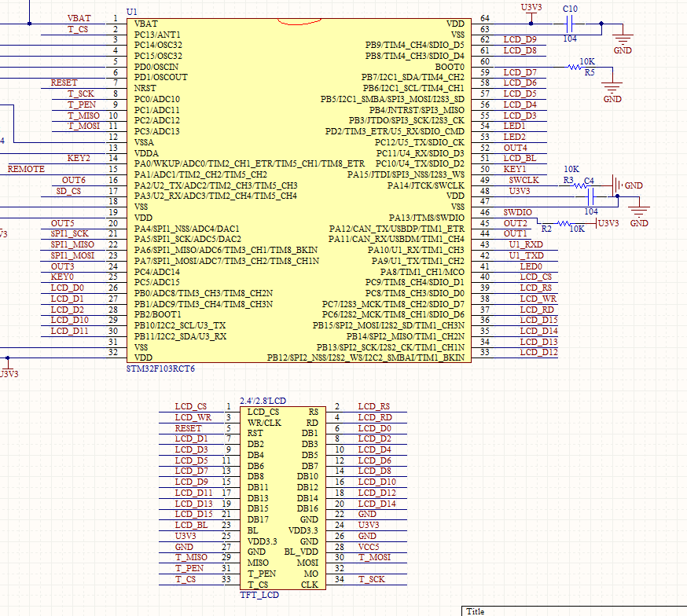687x616 pixels.
Task: Click pin number 60 of U1
Action: [485, 61]
